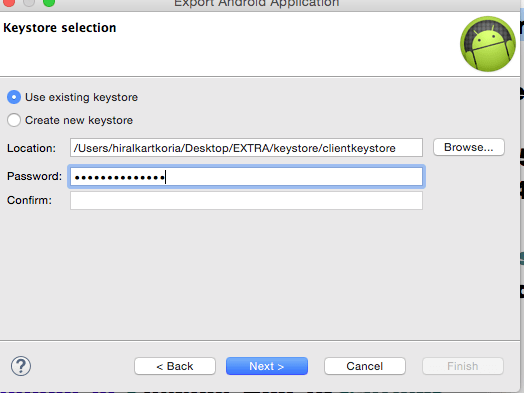Click the grey minimize window button
524x393 pixels.
pos(29,3)
